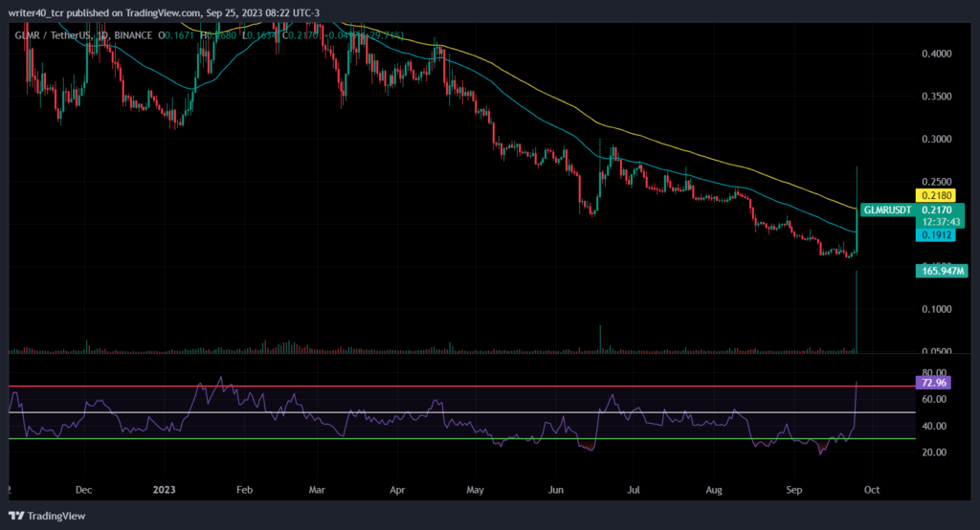Viewport: 980px width, 530px height.
Task: Select the white RSI middle band line
Action: [462, 412]
